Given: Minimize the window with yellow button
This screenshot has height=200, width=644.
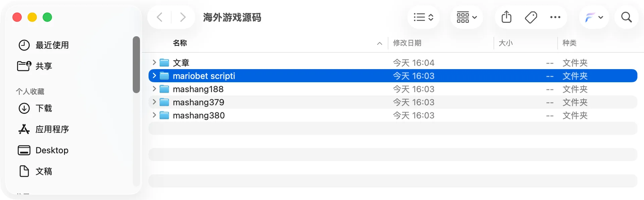Looking at the screenshot, I should tap(32, 17).
